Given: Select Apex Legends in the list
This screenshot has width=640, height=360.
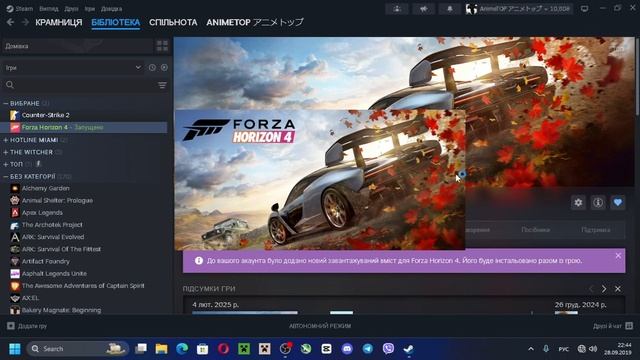Looking at the screenshot, I should pos(42,213).
